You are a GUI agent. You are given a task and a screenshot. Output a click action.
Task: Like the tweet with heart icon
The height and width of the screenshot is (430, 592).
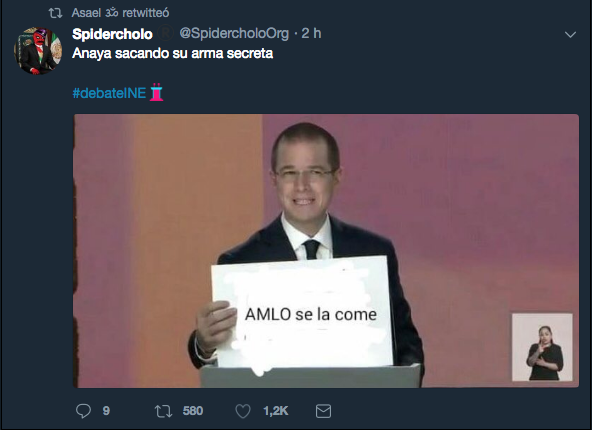[x=243, y=411]
